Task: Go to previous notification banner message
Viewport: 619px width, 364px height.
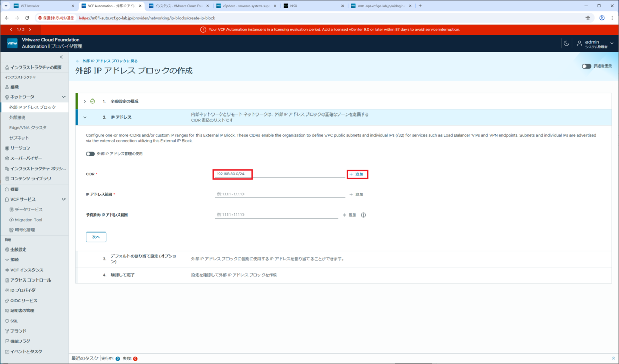Action: pyautogui.click(x=11, y=30)
